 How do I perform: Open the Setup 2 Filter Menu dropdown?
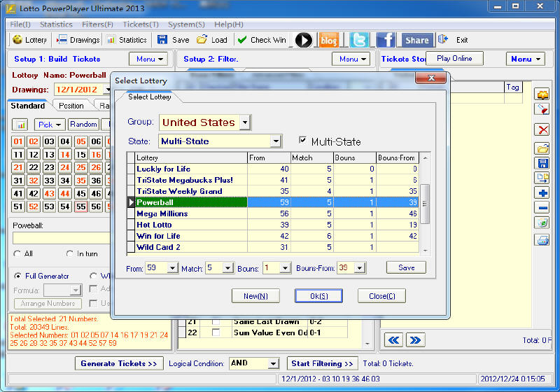point(352,59)
